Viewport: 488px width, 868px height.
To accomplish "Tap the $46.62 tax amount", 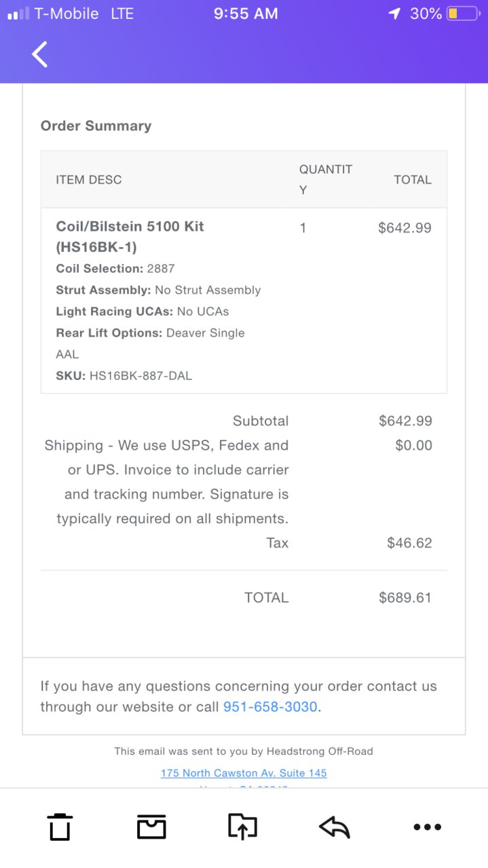I will point(409,543).
